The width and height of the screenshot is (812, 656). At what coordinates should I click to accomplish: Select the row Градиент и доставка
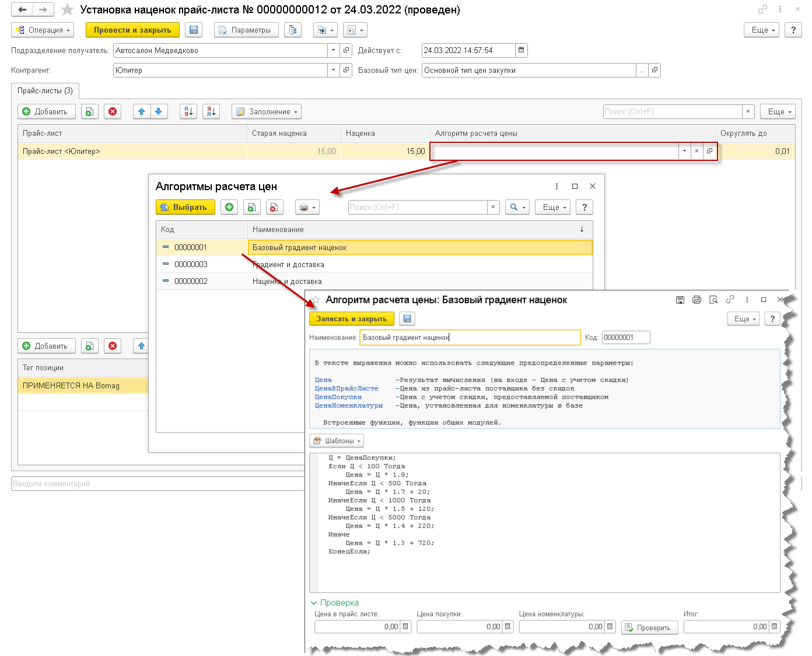tap(374, 264)
